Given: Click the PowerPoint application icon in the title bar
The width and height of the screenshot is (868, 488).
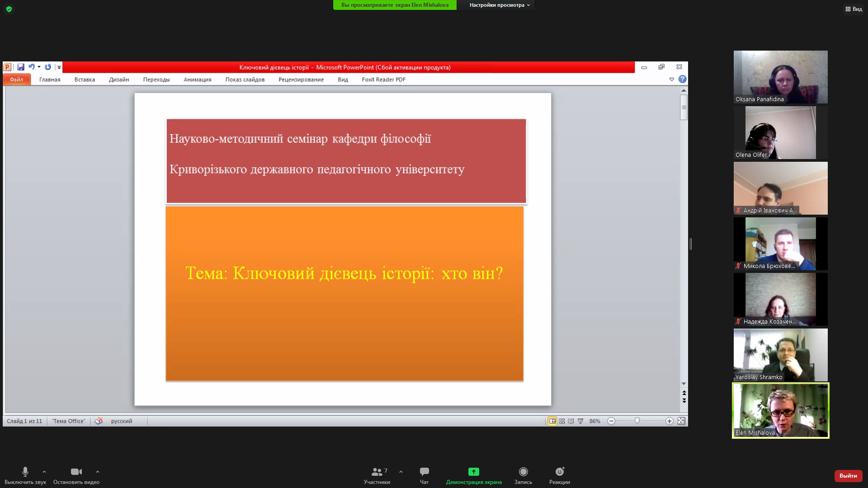Looking at the screenshot, I should [x=7, y=67].
